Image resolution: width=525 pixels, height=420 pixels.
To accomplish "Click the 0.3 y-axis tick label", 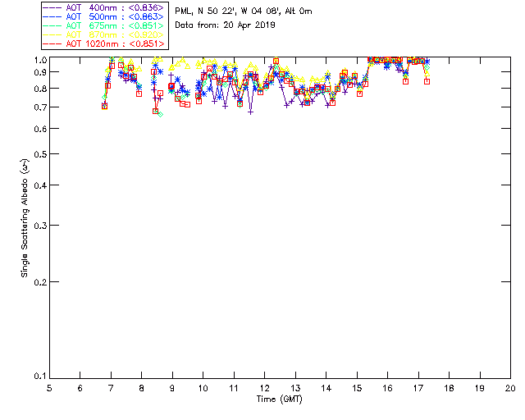I will [x=40, y=226].
